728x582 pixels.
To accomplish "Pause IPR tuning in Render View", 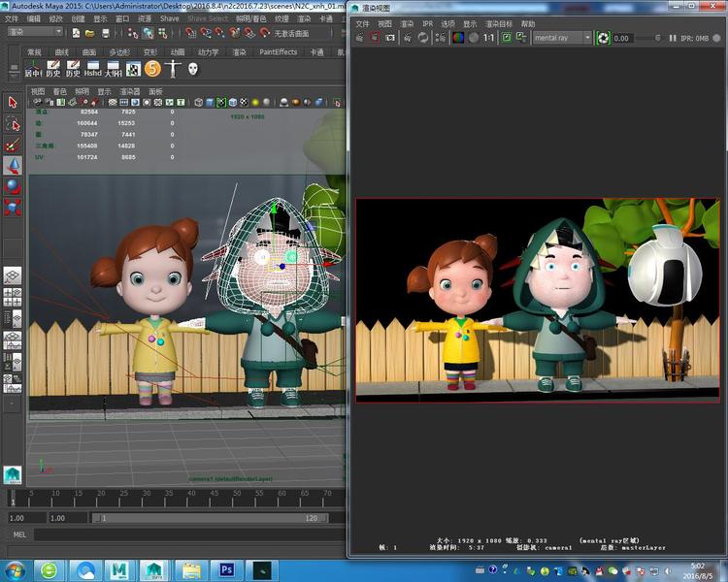I will pos(673,38).
